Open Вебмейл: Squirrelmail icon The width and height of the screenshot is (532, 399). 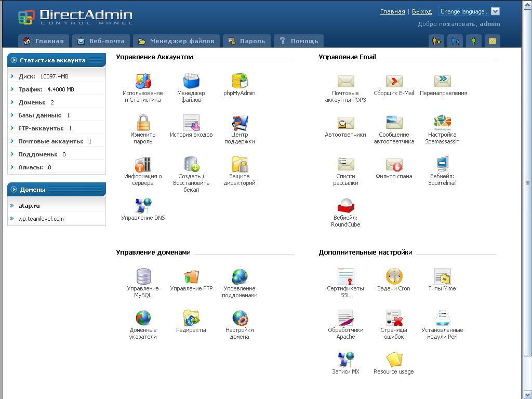tap(442, 164)
